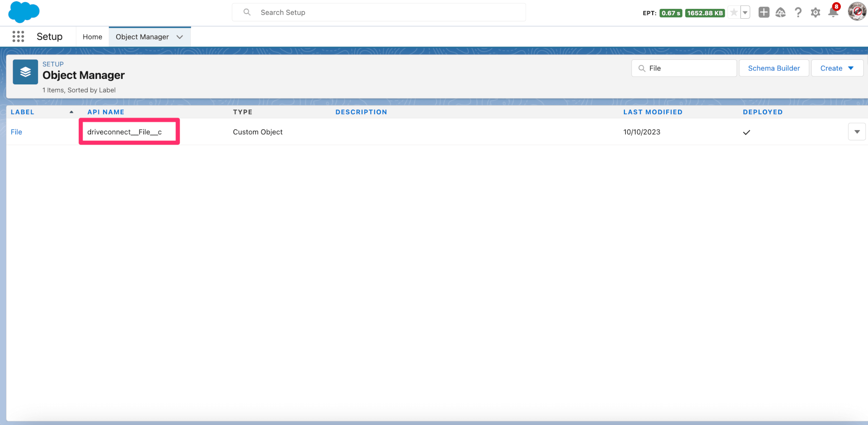This screenshot has width=868, height=425.
Task: Open the File row actions dropdown
Action: tap(857, 132)
